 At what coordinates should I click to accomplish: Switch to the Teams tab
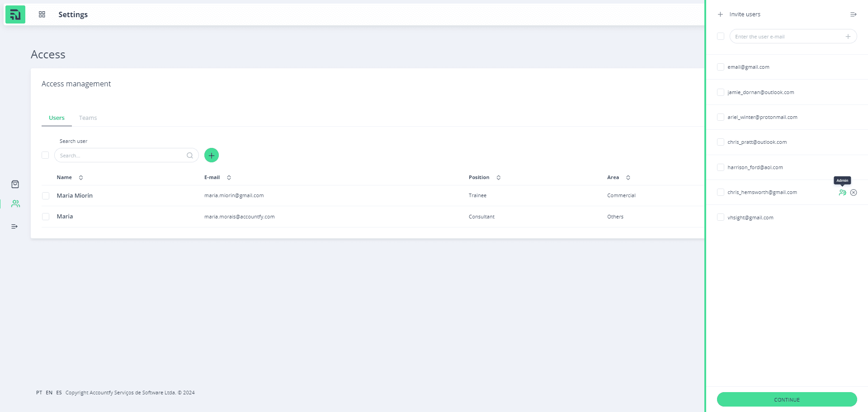click(x=88, y=118)
